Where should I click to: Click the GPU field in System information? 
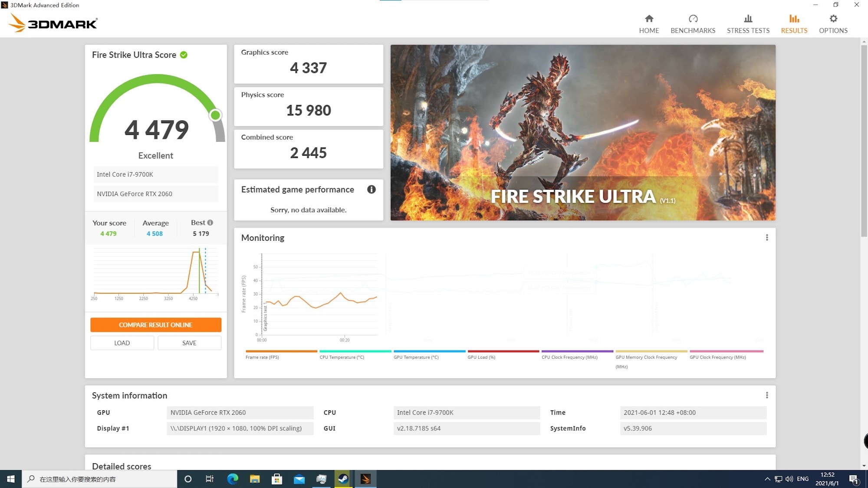click(240, 413)
